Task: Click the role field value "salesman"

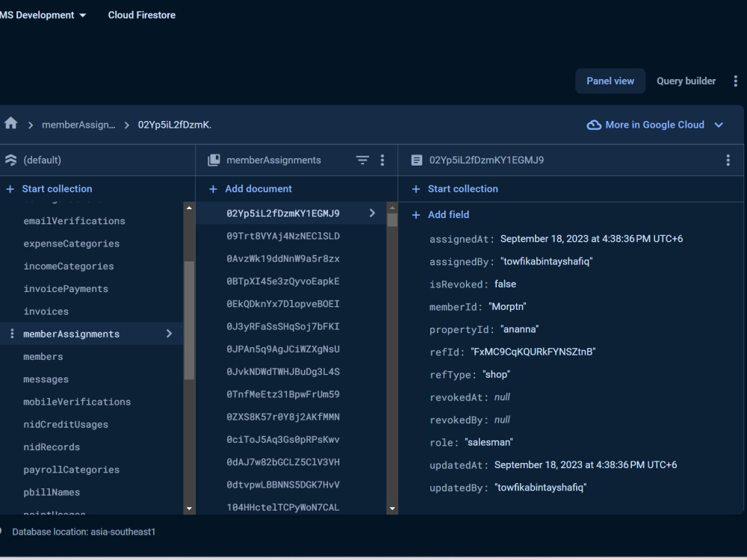Action: click(x=489, y=442)
